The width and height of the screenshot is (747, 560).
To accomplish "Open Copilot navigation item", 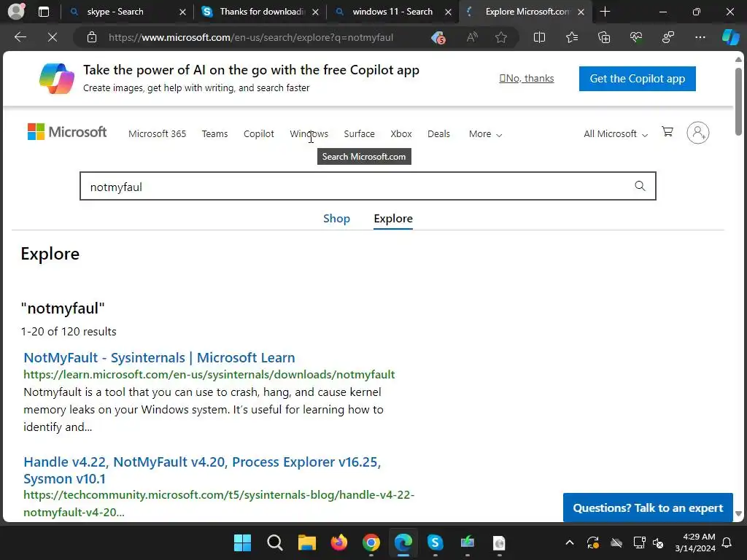I will click(x=259, y=134).
